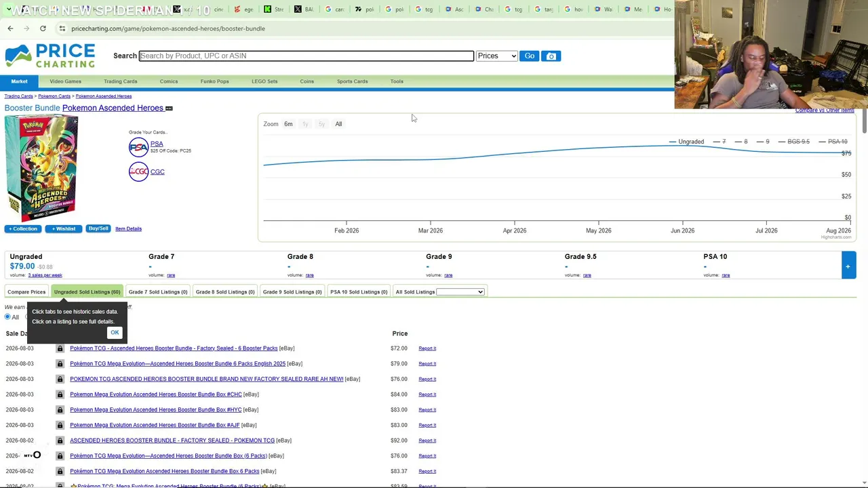Click the + Wishlist button
This screenshot has width=868, height=488.
tap(64, 229)
